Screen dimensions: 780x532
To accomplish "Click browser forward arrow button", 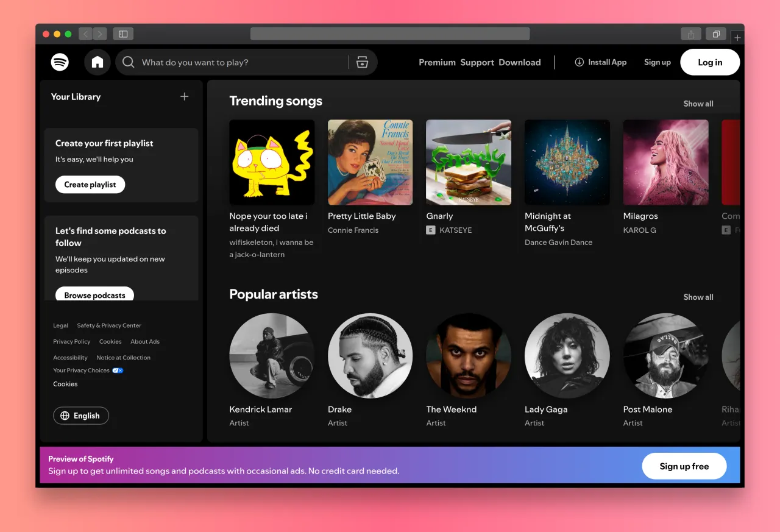I will [100, 34].
